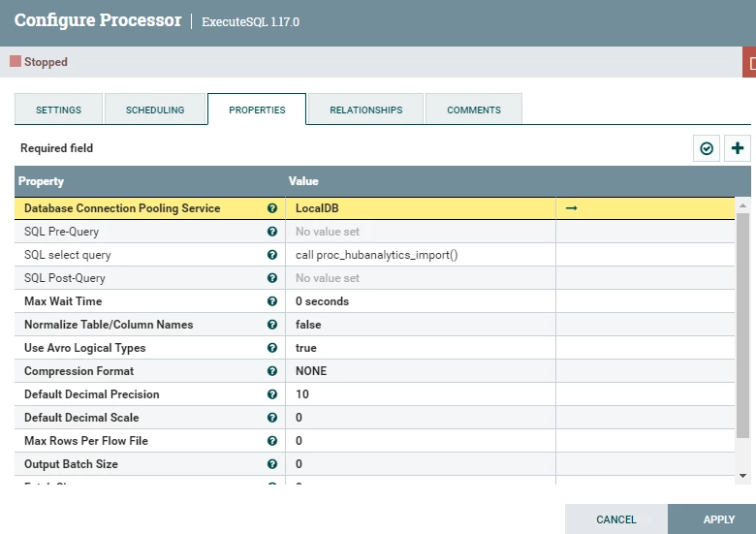Click the ExecuteSQL 1.17.0 title text

point(250,21)
